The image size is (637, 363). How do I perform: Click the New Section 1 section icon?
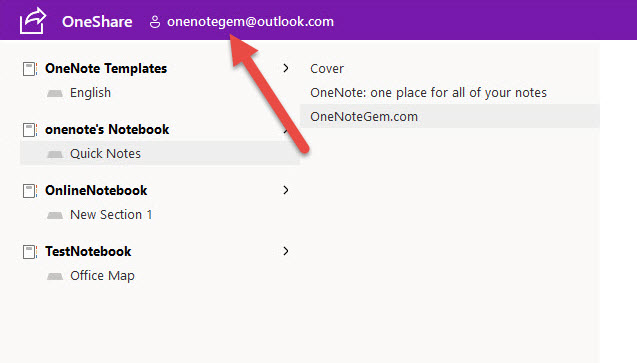point(55,216)
